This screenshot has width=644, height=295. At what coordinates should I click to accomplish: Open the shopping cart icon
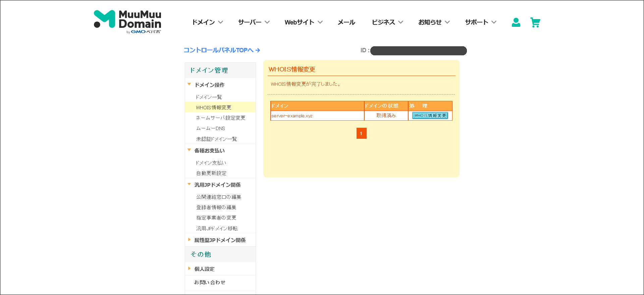535,22
